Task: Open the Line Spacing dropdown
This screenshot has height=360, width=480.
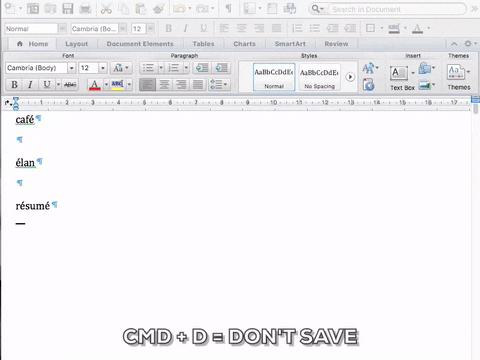Action: 219,85
